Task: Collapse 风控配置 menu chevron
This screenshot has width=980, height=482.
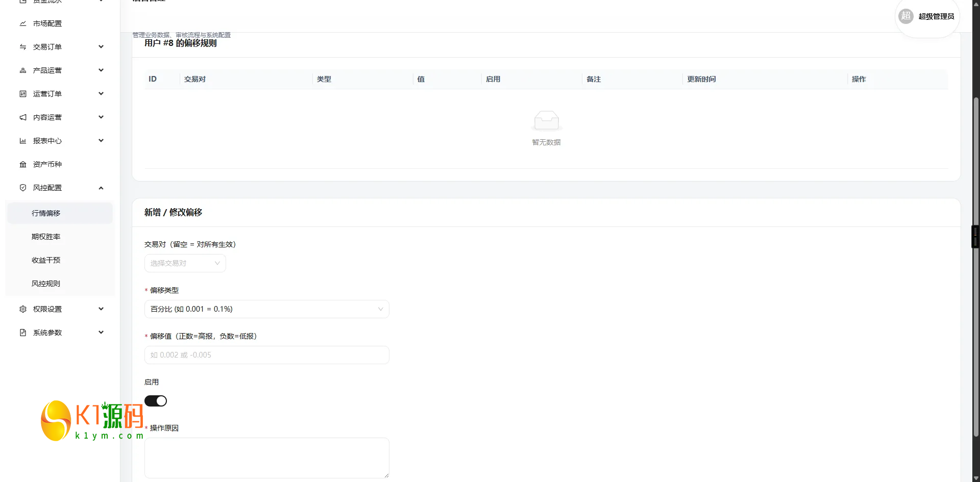Action: (x=101, y=188)
